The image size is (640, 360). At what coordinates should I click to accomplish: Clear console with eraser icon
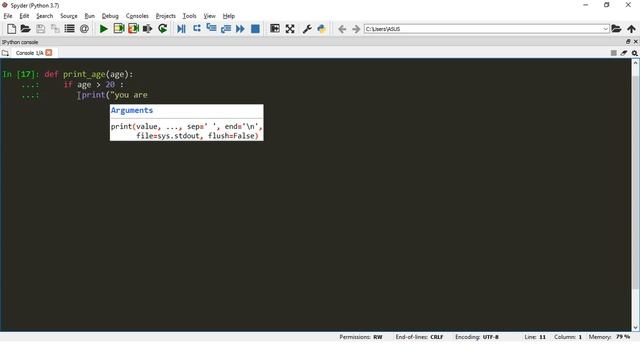[624, 53]
